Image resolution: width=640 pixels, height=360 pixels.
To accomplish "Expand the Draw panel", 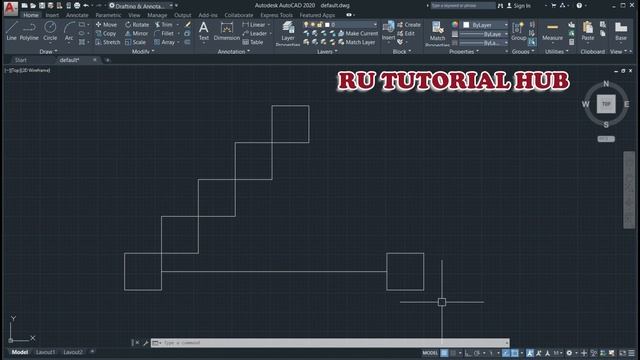I will [49, 52].
